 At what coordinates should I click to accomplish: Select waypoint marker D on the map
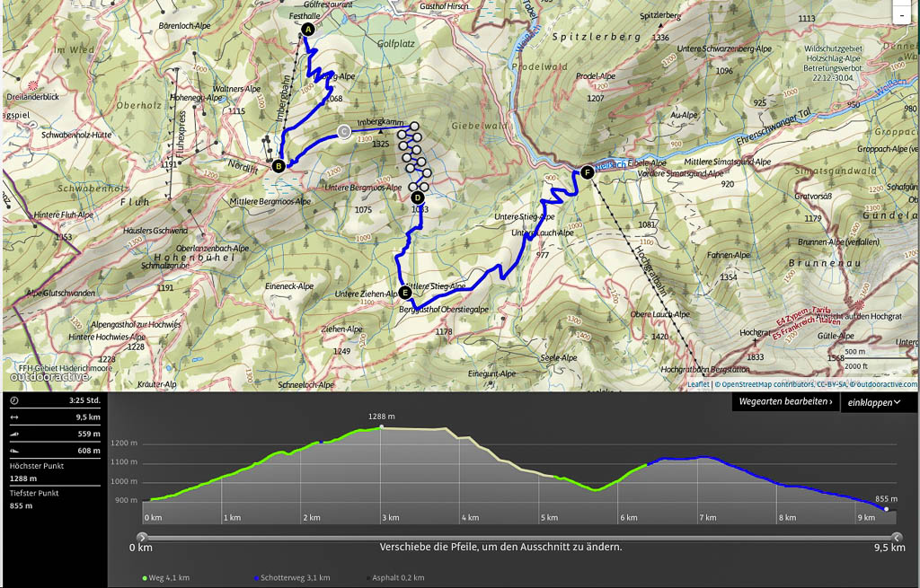coord(417,197)
